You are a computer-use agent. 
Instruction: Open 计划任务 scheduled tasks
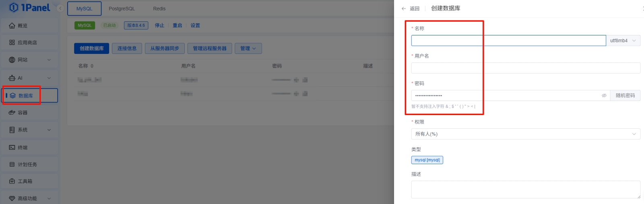[27, 165]
